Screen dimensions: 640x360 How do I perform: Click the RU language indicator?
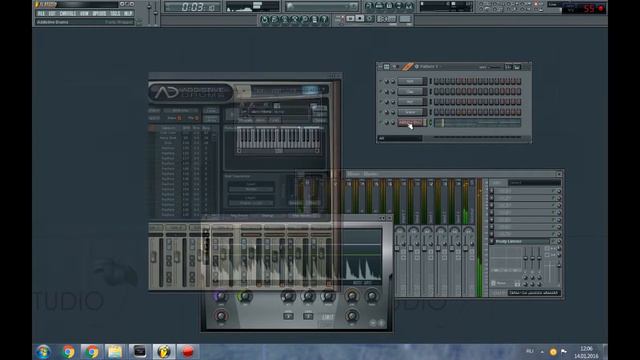click(530, 351)
